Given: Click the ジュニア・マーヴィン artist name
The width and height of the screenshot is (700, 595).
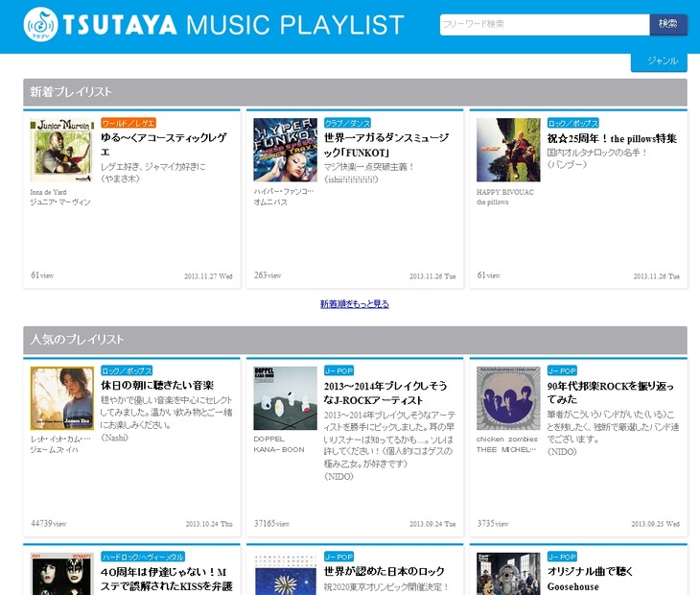Looking at the screenshot, I should [60, 202].
